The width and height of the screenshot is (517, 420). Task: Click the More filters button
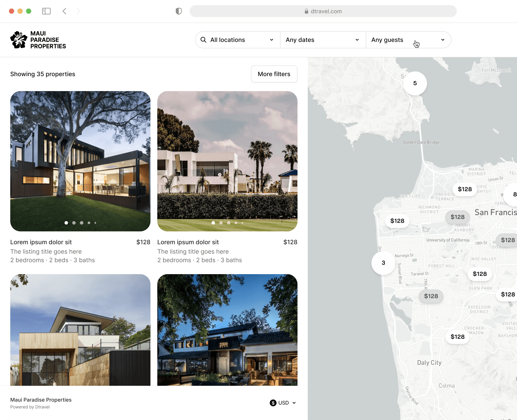(274, 74)
